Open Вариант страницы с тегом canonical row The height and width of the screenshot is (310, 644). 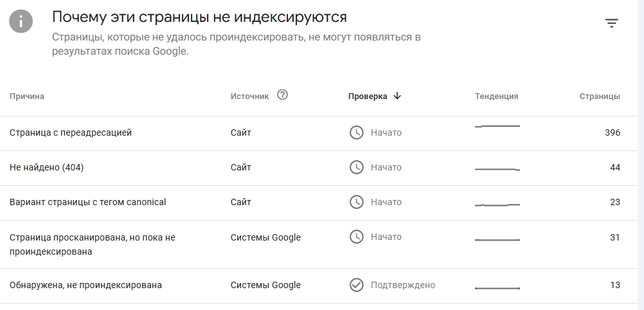pos(87,202)
